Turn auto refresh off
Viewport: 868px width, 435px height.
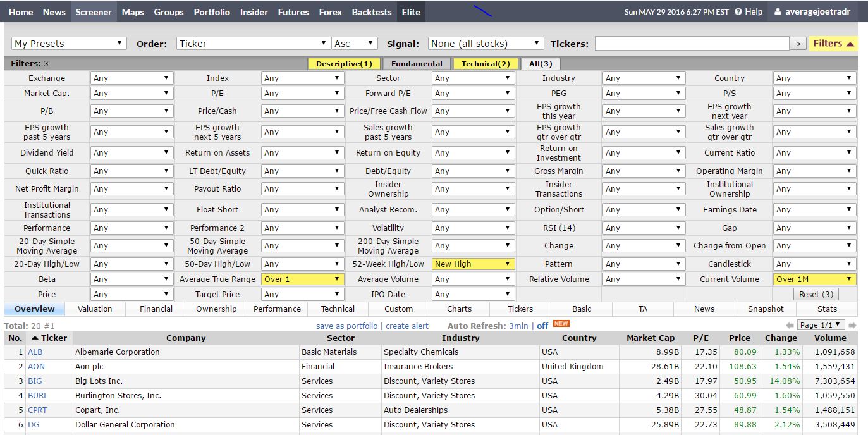pyautogui.click(x=542, y=326)
